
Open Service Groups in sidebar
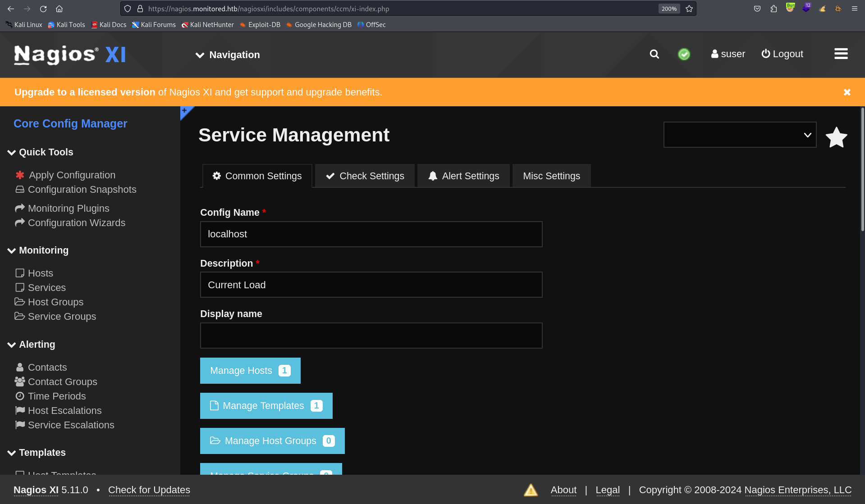pos(55,317)
